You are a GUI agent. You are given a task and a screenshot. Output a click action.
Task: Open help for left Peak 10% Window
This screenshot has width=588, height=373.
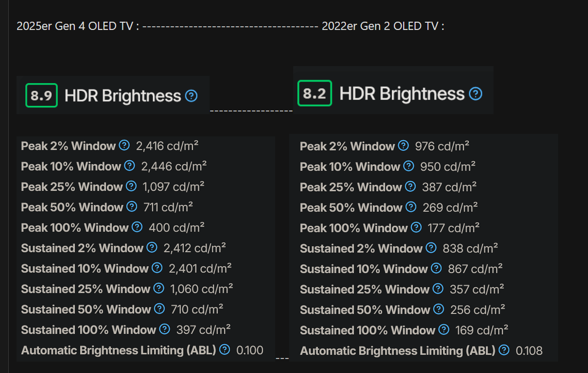point(130,165)
